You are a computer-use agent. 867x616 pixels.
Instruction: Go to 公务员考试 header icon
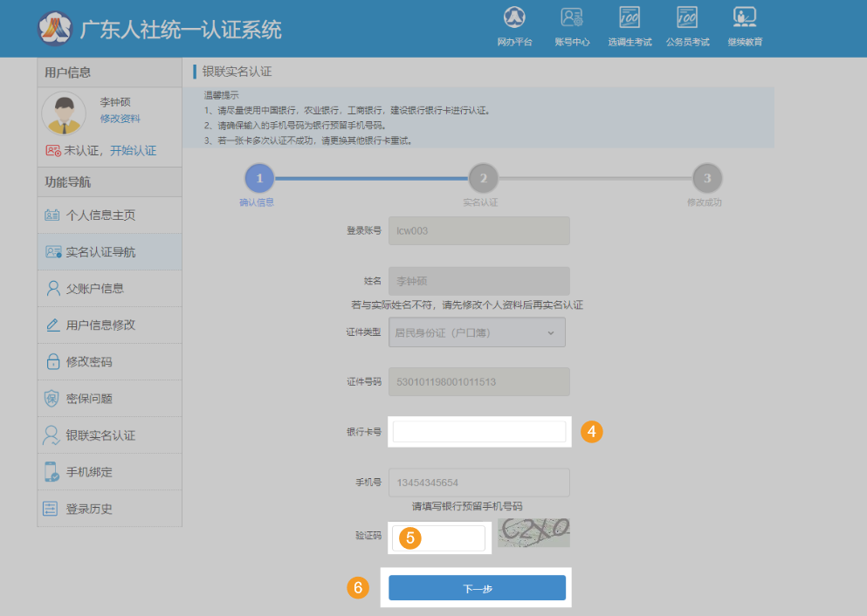pos(687,17)
